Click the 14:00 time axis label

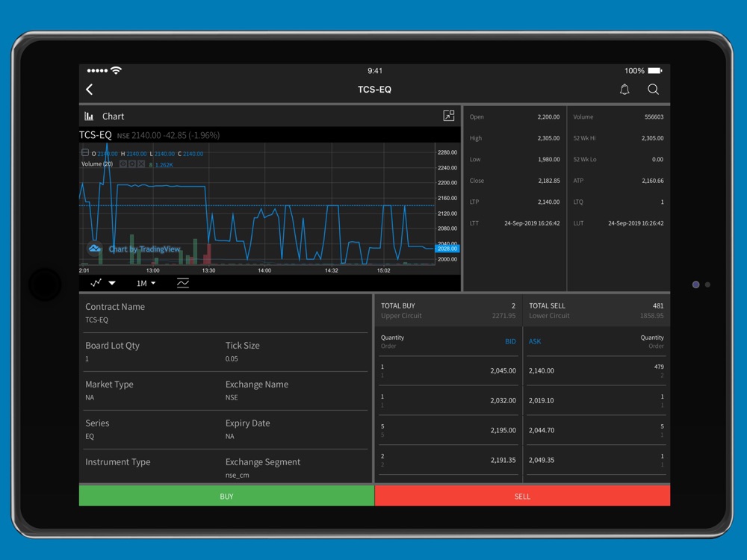[x=264, y=270]
